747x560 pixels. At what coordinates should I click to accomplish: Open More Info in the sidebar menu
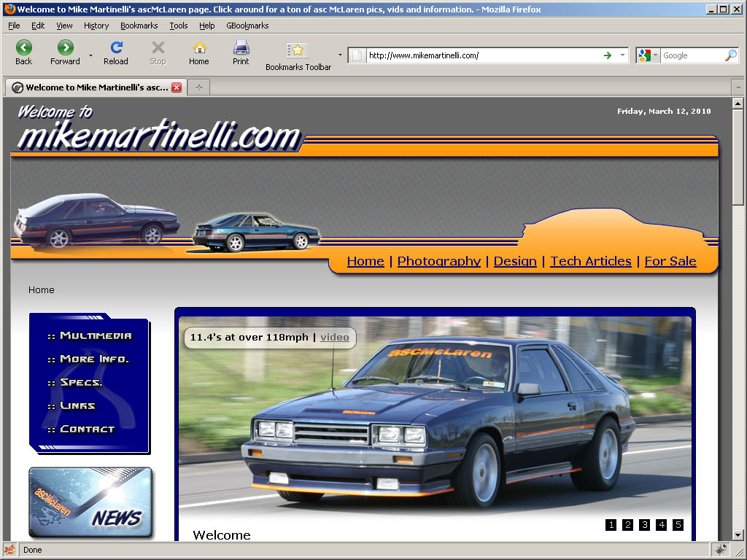[x=88, y=359]
